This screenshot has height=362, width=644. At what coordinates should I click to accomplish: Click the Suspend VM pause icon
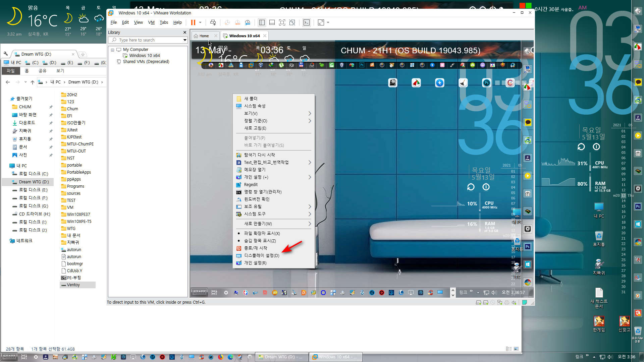point(193,22)
